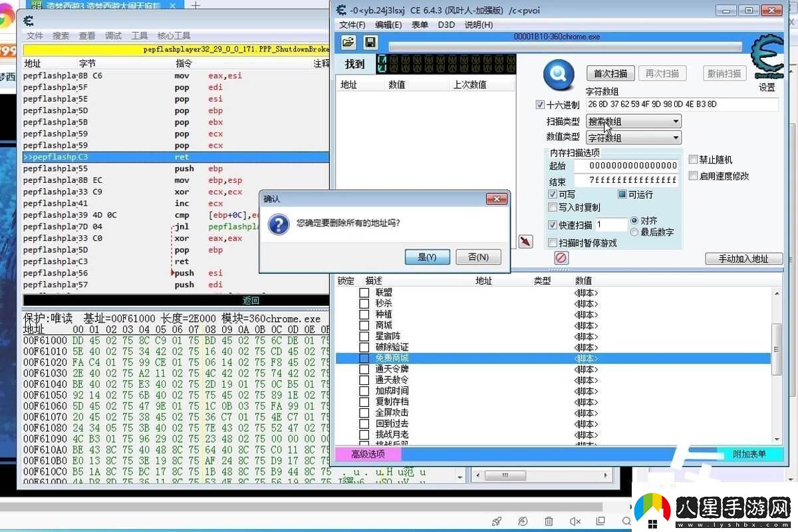Select the 对齐 radio button
798x532 pixels.
coord(634,220)
